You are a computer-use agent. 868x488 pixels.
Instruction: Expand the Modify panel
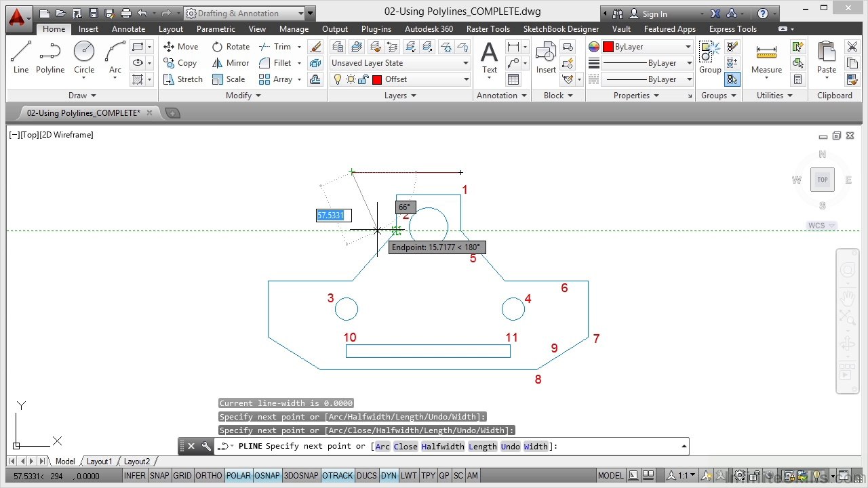coord(243,96)
